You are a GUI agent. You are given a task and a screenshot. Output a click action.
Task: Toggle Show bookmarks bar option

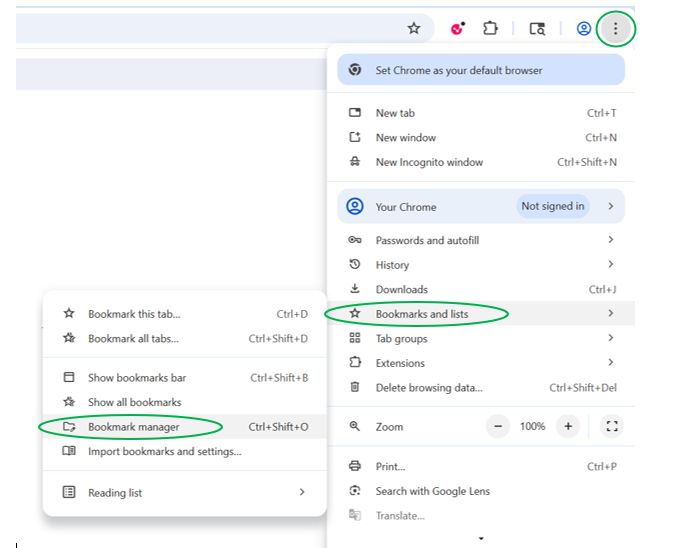tap(137, 378)
